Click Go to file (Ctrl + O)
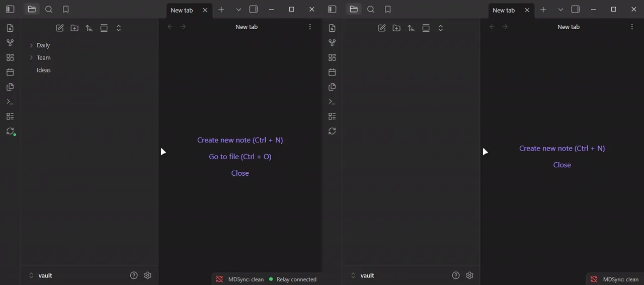Screen dimensions: 644x285 coord(240,157)
